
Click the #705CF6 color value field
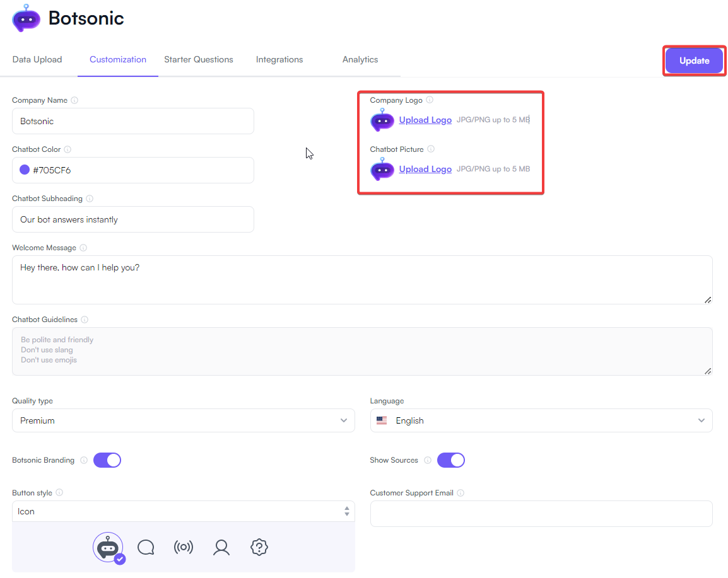point(132,170)
